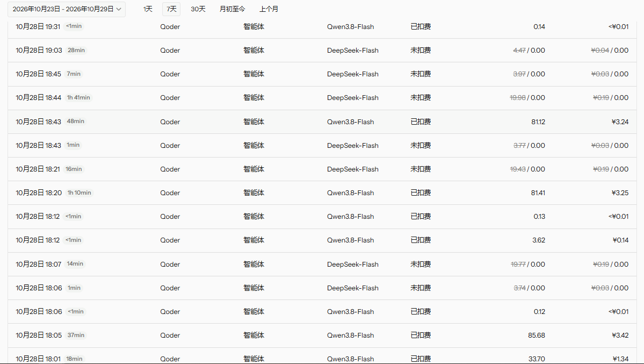Select the struck-through 19.77 usage value

click(518, 265)
